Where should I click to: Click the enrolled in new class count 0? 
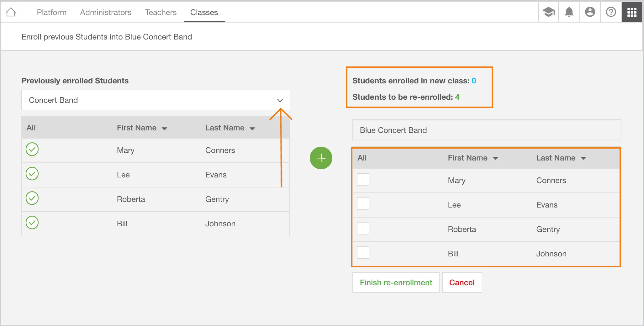point(474,81)
